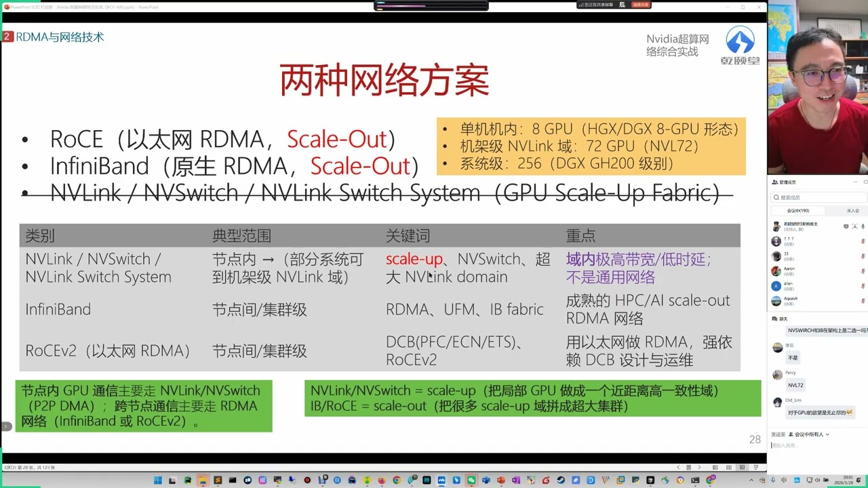Click the section title RDMA与网络技术

pyautogui.click(x=60, y=37)
